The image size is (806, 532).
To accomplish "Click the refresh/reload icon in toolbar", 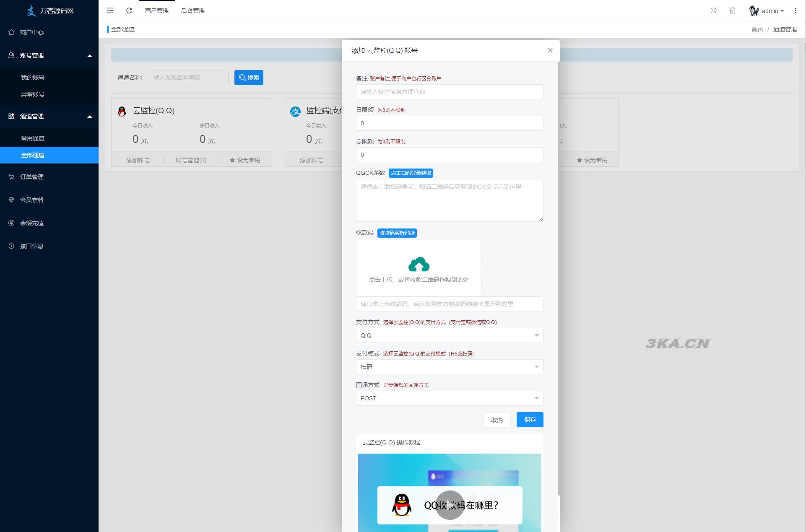I will click(130, 10).
